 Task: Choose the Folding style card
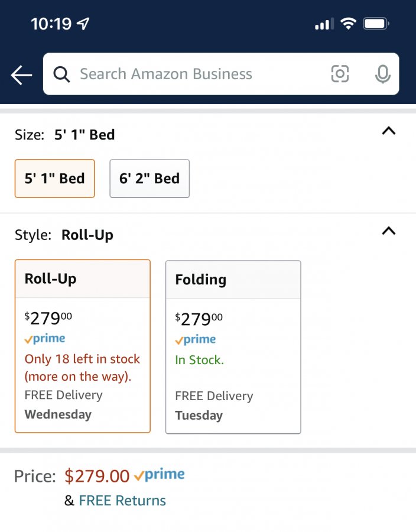point(233,347)
